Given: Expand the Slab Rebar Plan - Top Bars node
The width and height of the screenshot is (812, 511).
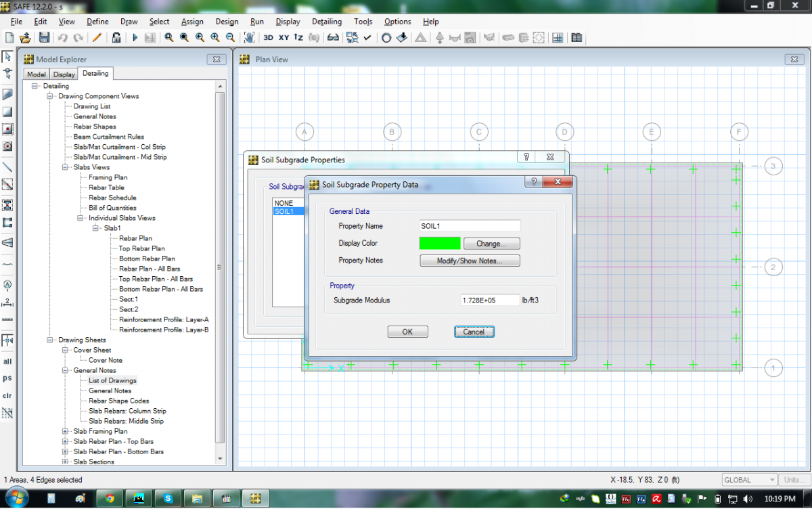Looking at the screenshot, I should pos(66,441).
